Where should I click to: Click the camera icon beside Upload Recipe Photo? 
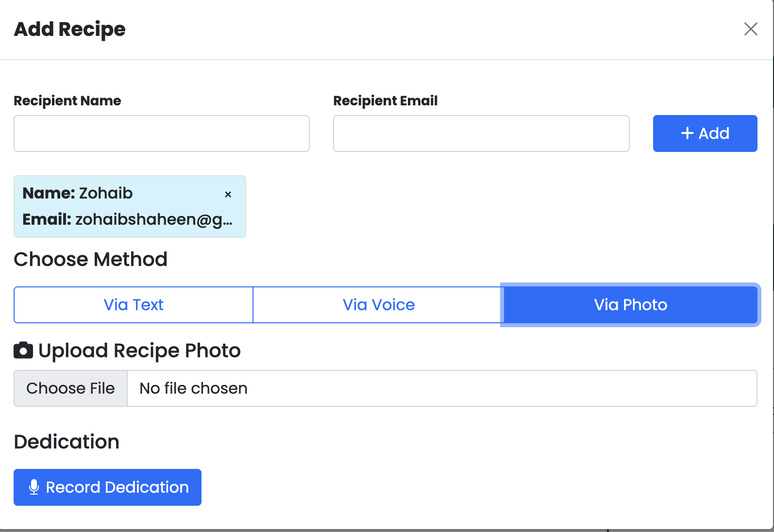(23, 350)
